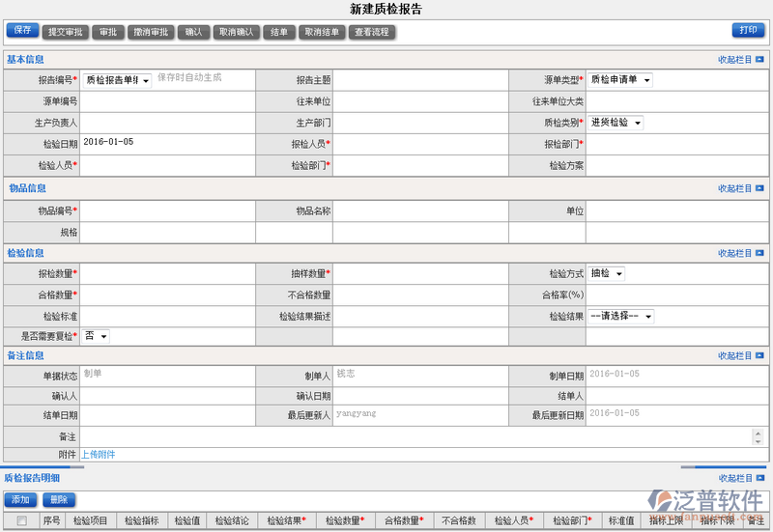
Task: Open the 报告编号 质检报告单 dropdown
Action: [x=117, y=80]
